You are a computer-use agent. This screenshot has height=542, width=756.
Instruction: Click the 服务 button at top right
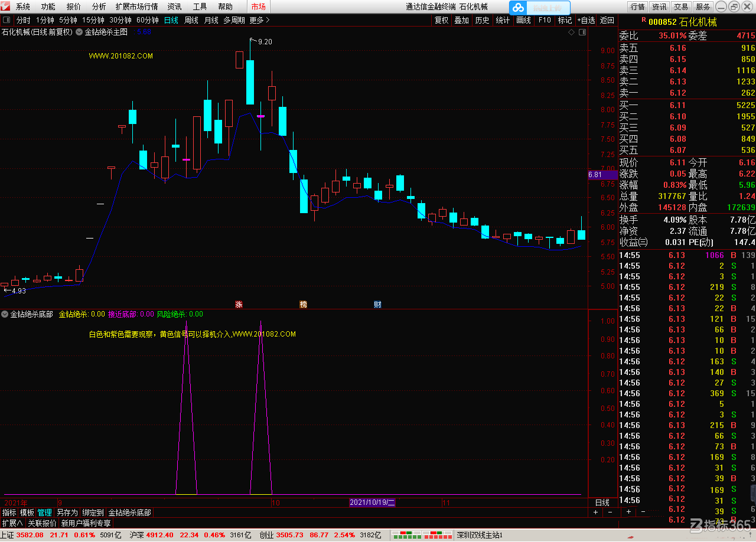click(703, 6)
